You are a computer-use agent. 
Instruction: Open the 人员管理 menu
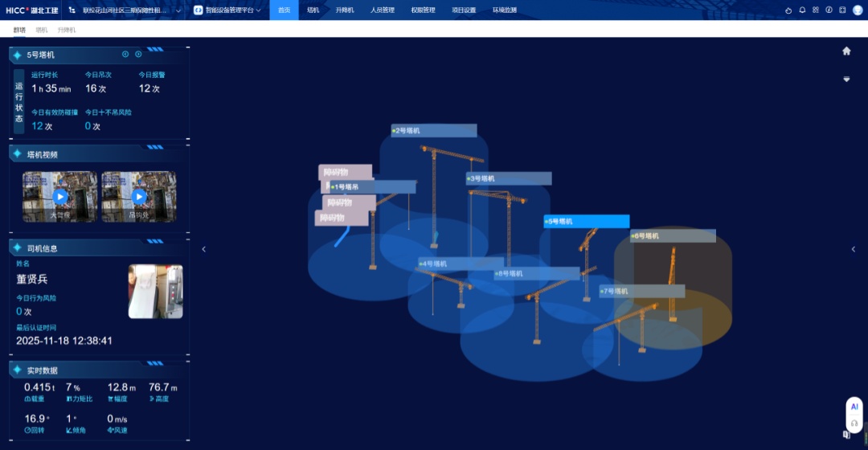(x=382, y=10)
